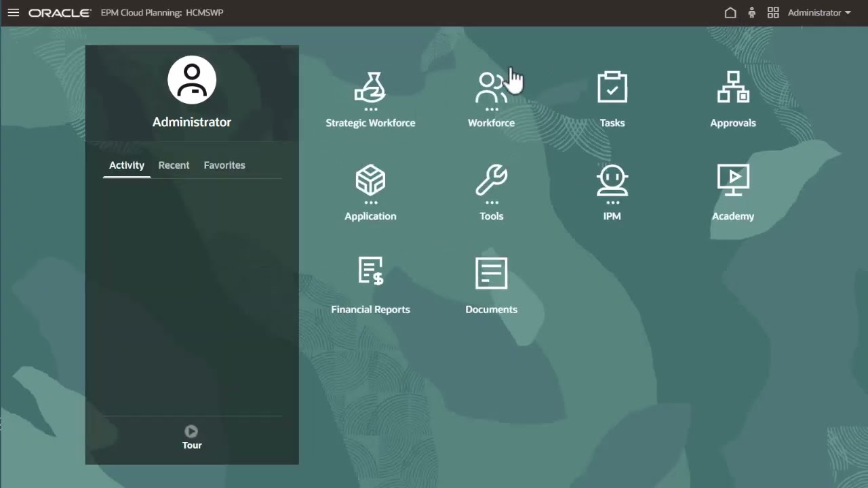Screen dimensions: 868x488
Task: Open the Tools wrench icon
Action: click(491, 180)
